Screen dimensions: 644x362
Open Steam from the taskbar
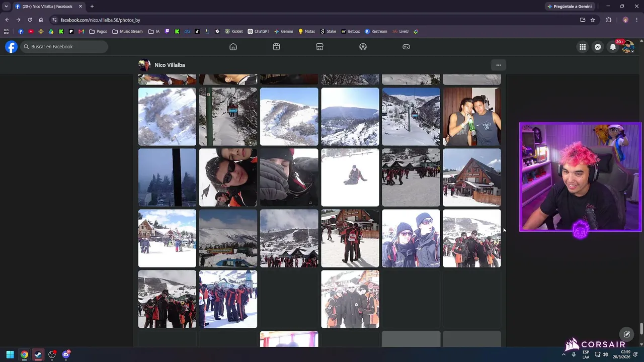[x=38, y=354]
